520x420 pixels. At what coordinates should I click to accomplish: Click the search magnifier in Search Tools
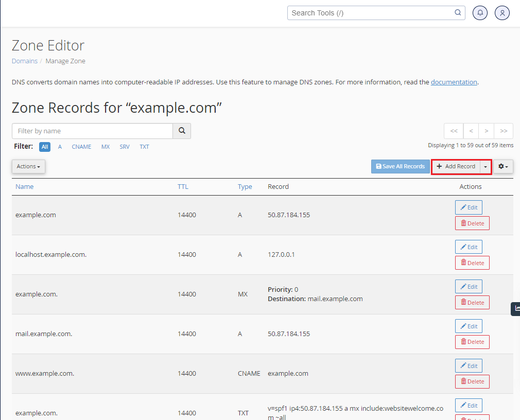point(458,12)
